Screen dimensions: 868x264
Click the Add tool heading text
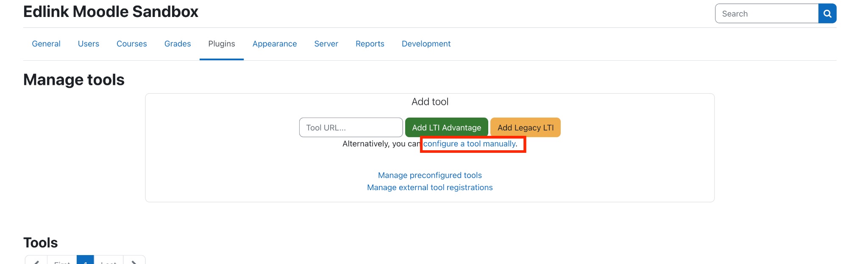[x=430, y=102]
